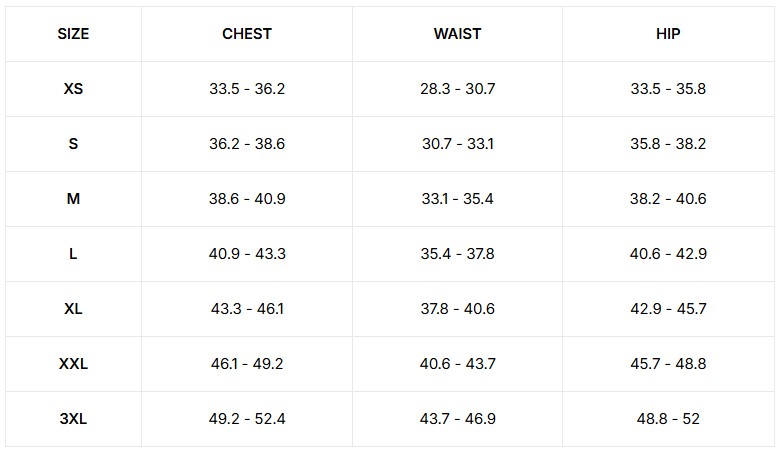Click hip value 45.7 - 48.8
780x450 pixels.
(x=668, y=364)
